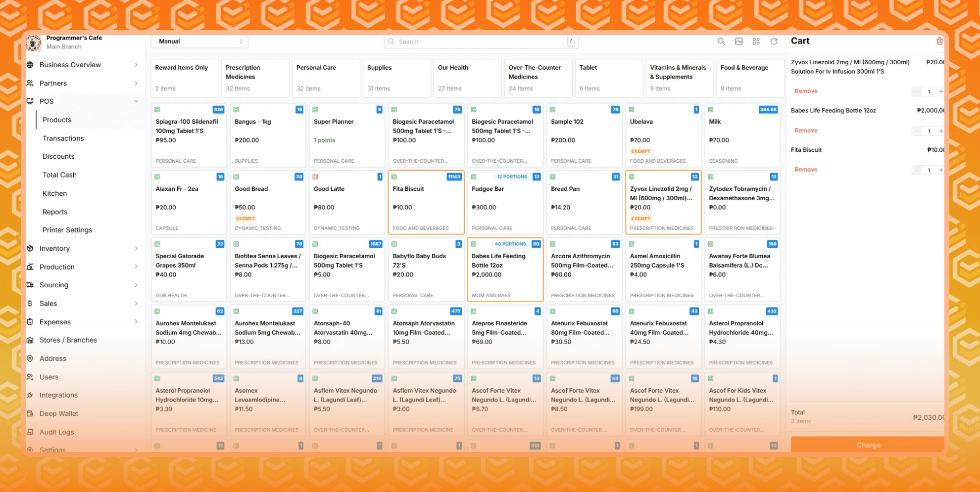Switch to image view using picture icon

(738, 42)
